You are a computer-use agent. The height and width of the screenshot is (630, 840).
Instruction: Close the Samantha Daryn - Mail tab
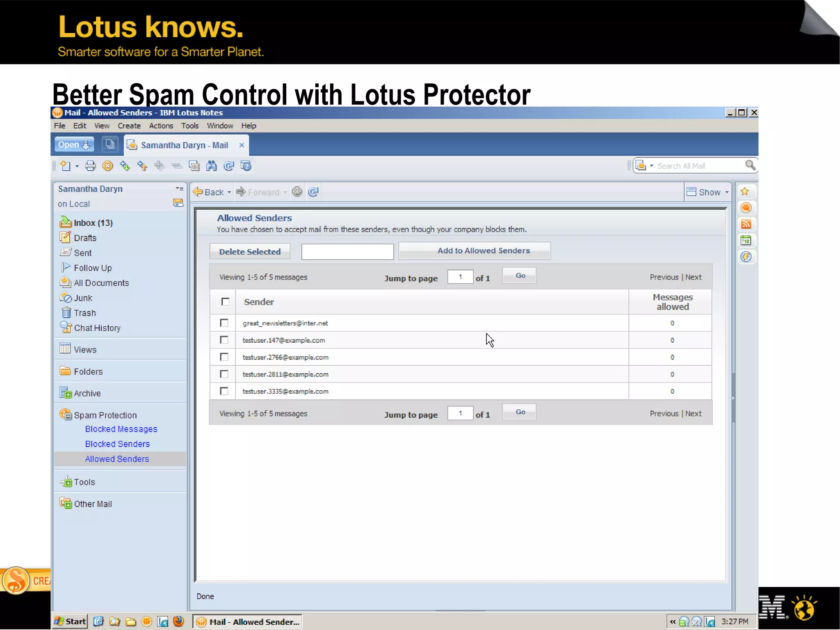(x=242, y=145)
